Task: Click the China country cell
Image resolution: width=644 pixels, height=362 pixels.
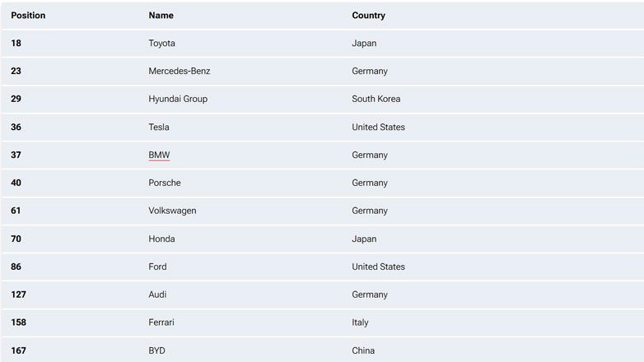Action: click(363, 350)
